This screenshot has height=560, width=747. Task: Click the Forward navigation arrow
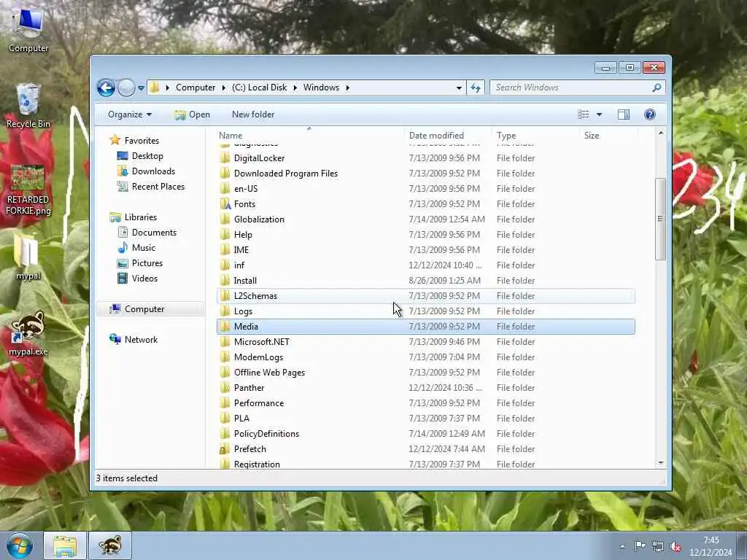tap(126, 87)
